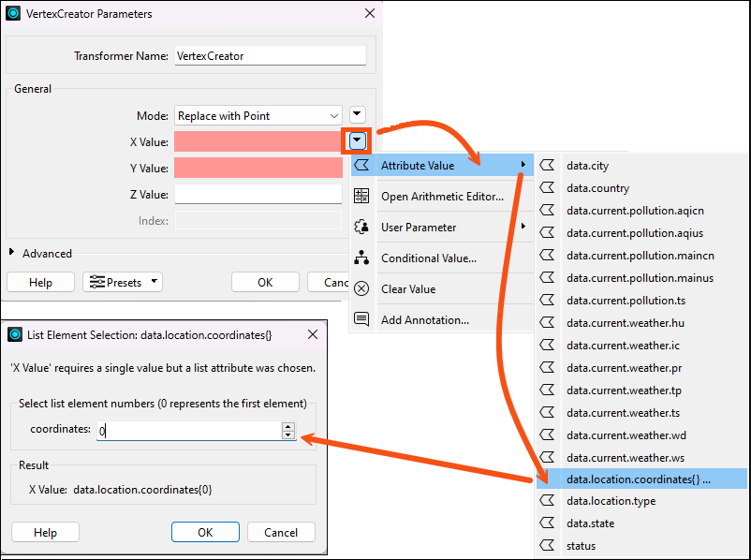Expand the Advanced section
This screenshot has width=751, height=560.
[x=13, y=253]
